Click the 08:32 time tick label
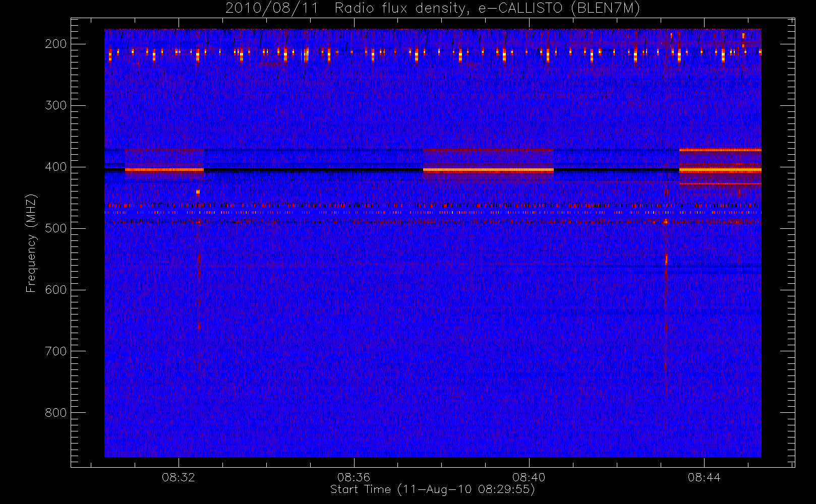 179,477
